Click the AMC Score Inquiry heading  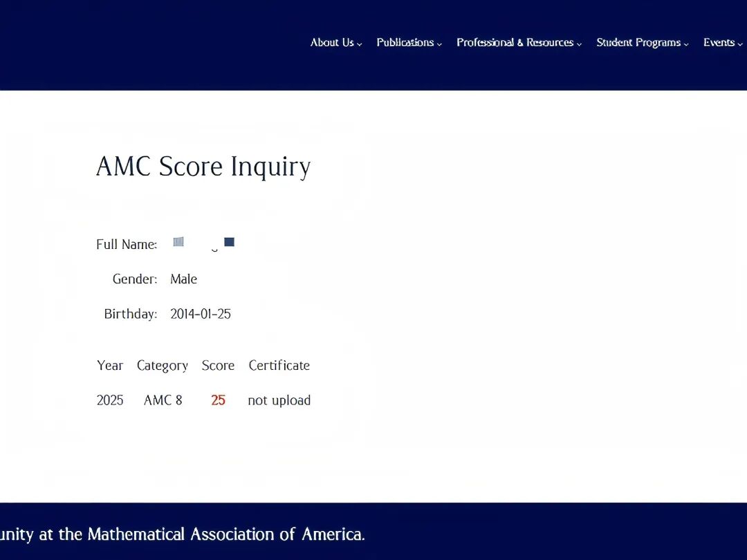click(203, 167)
